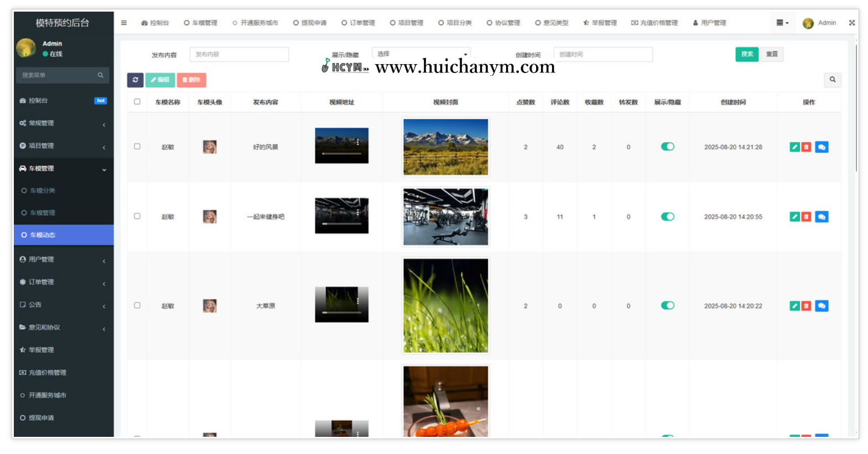Open the 展示/隐藏 select dropdown
Image resolution: width=868 pixels, height=454 pixels.
point(420,54)
